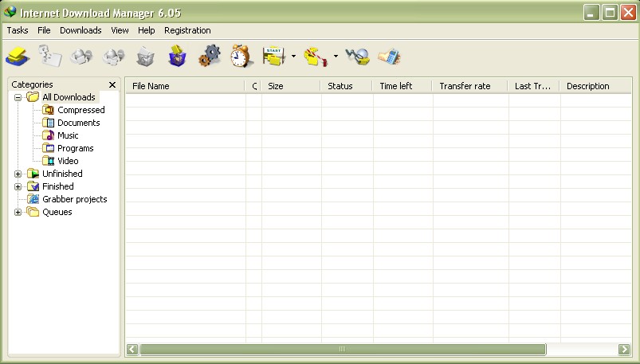The height and width of the screenshot is (364, 640).
Task: Click the Tell a Friend phone icon
Action: point(389,57)
